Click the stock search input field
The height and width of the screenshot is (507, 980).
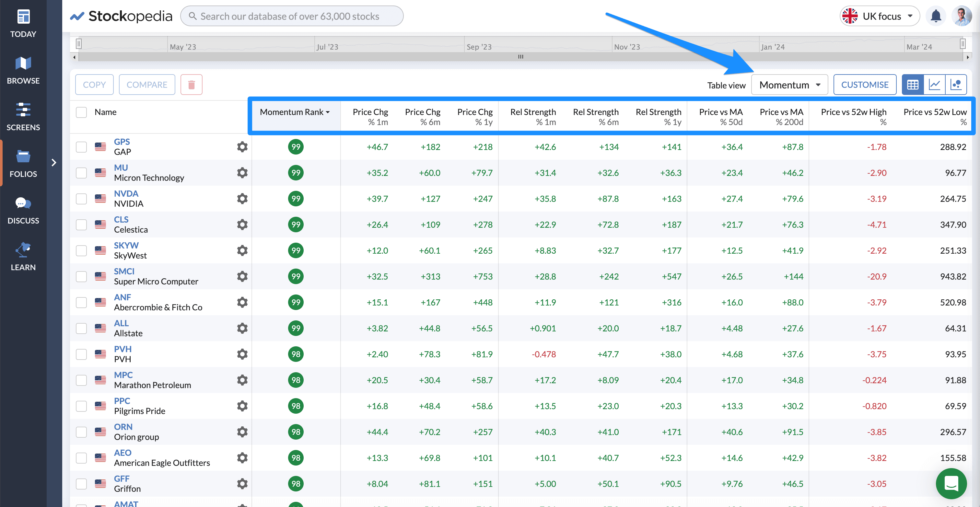point(291,16)
